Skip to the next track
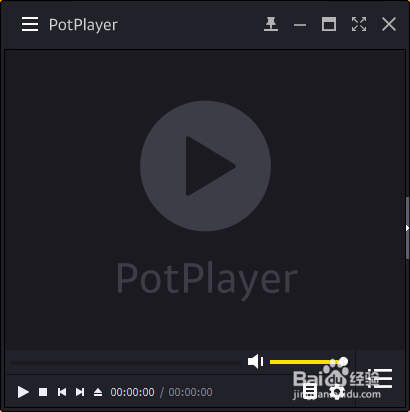Image resolution: width=410 pixels, height=412 pixels. pos(80,392)
